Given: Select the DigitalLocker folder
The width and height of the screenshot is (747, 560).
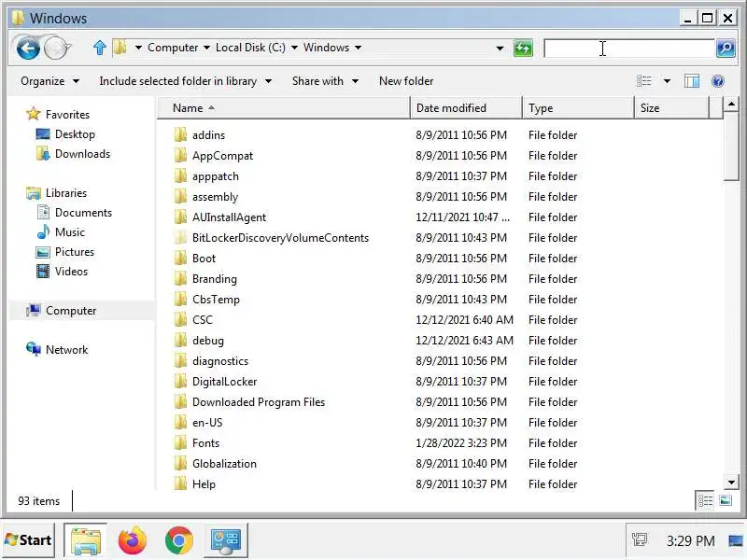Looking at the screenshot, I should pyautogui.click(x=224, y=382).
